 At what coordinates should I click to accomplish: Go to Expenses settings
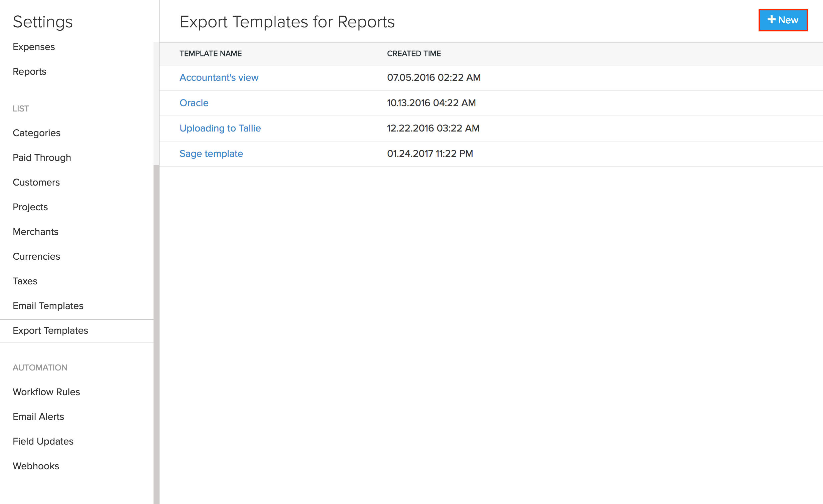(x=34, y=47)
